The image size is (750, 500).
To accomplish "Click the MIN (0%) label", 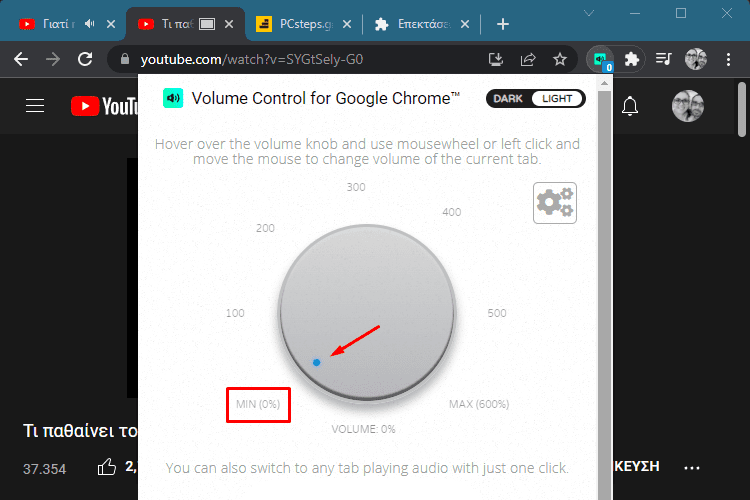I will 258,404.
